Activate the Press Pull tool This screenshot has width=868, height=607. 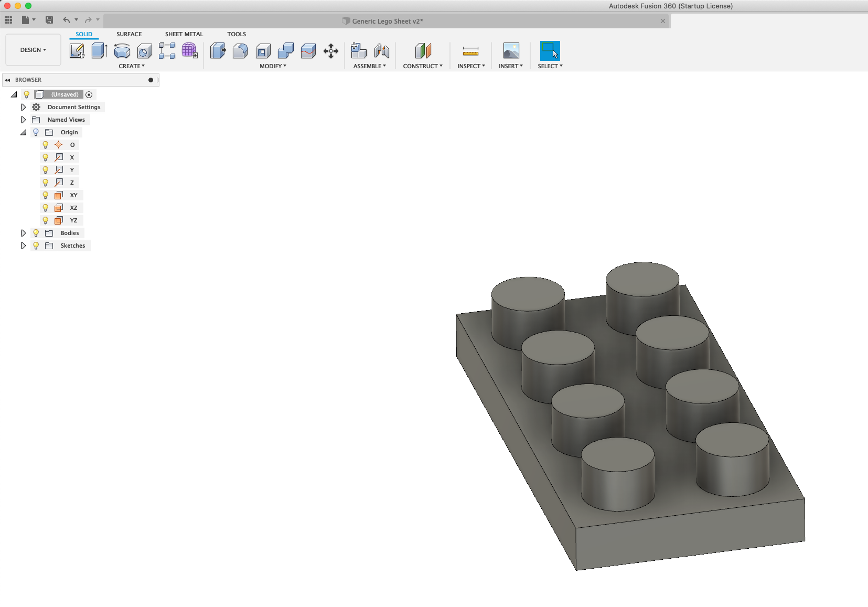coord(218,51)
